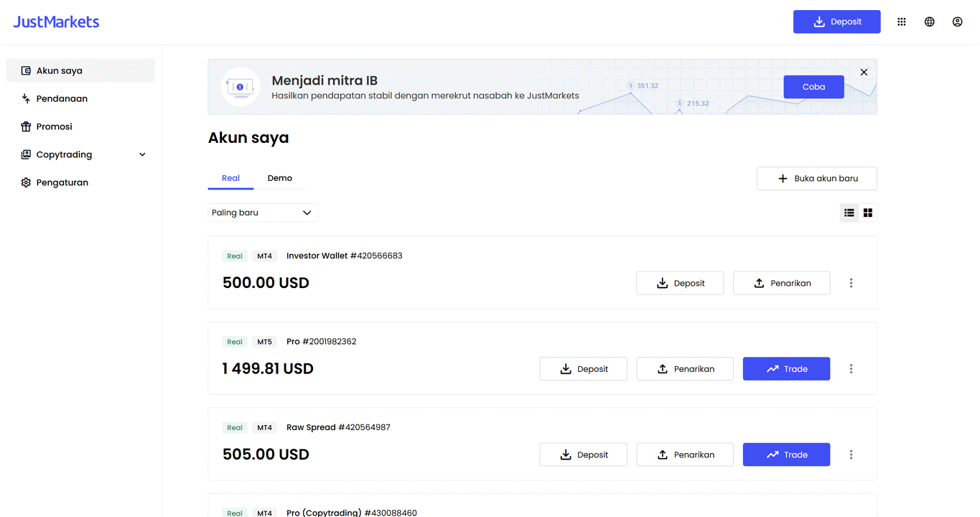Click Penarikan for Investor Wallet account
980x517 pixels.
[782, 283]
